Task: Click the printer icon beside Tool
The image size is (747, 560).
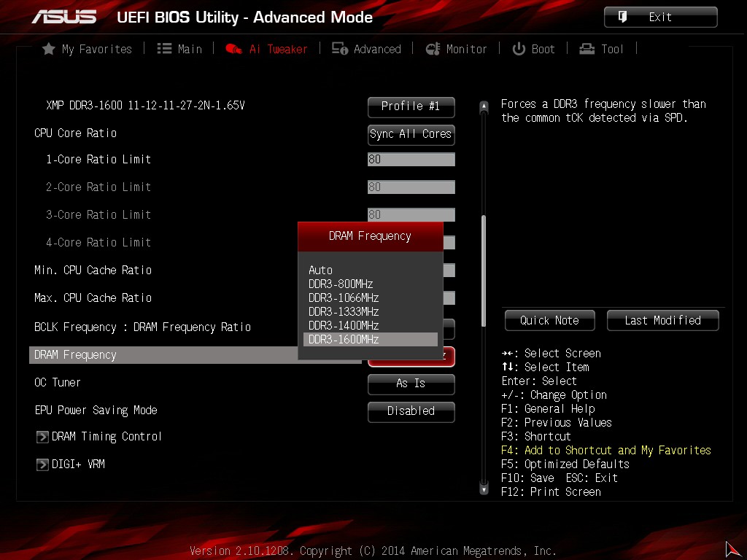Action: [x=587, y=49]
